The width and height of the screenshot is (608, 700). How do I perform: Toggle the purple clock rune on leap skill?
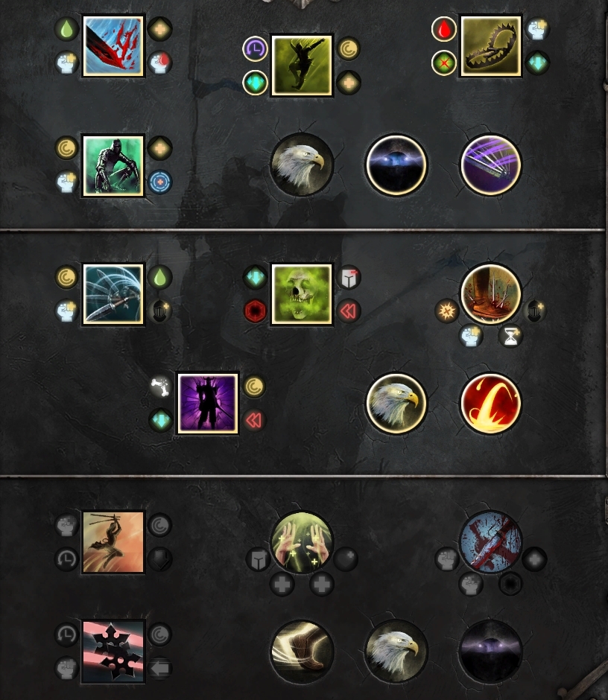[x=255, y=48]
